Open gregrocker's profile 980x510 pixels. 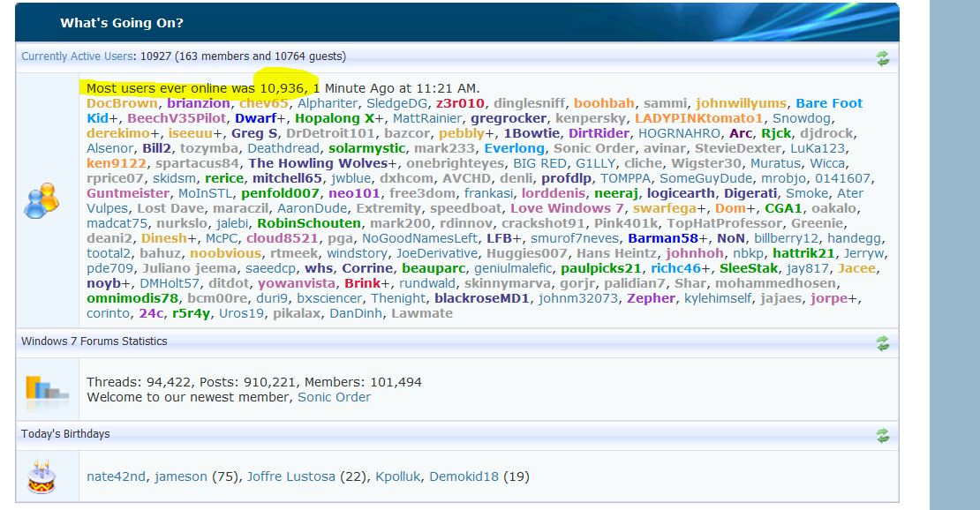coord(509,118)
